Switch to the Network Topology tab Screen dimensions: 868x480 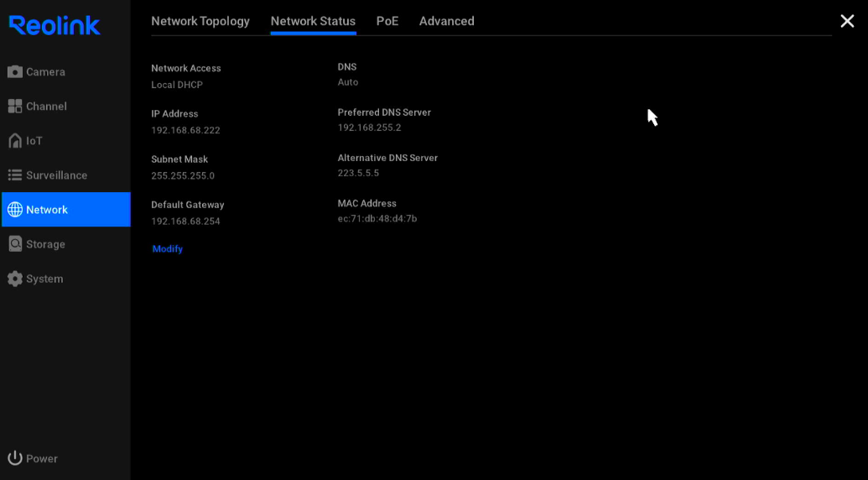coord(200,21)
